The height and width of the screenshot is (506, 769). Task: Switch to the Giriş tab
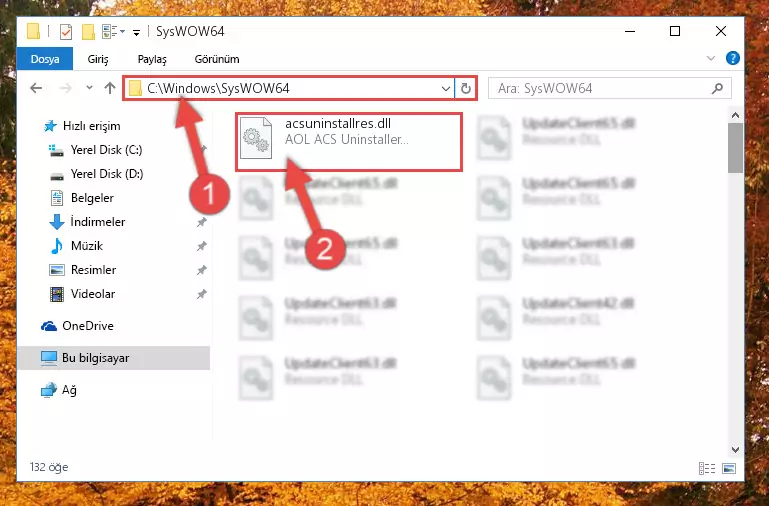pyautogui.click(x=98, y=59)
